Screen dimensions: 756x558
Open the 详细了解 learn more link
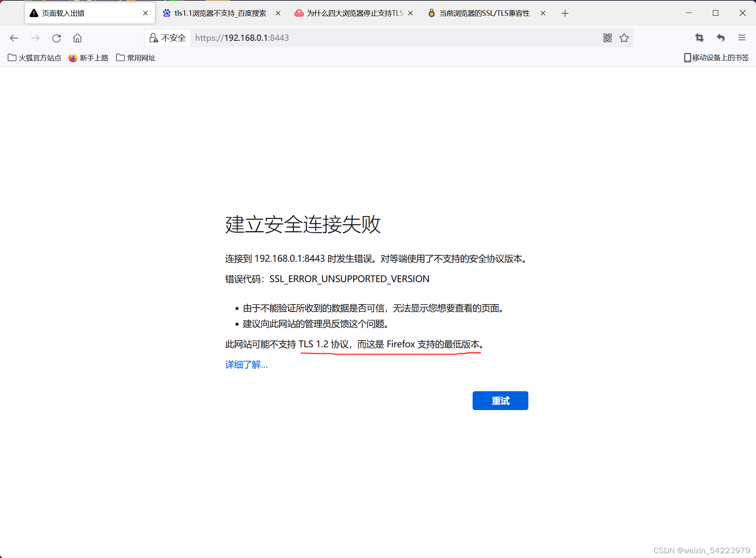point(246,365)
